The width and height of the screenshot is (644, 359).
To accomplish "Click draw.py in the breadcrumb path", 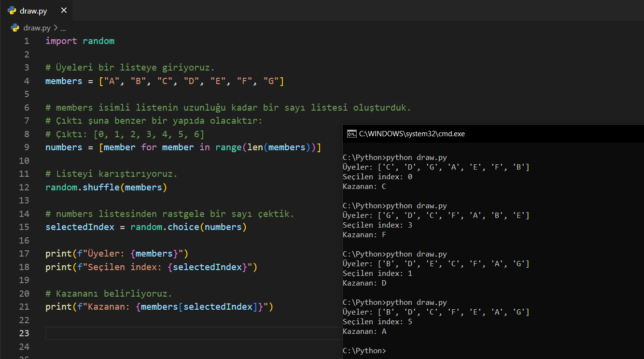I will tap(37, 28).
